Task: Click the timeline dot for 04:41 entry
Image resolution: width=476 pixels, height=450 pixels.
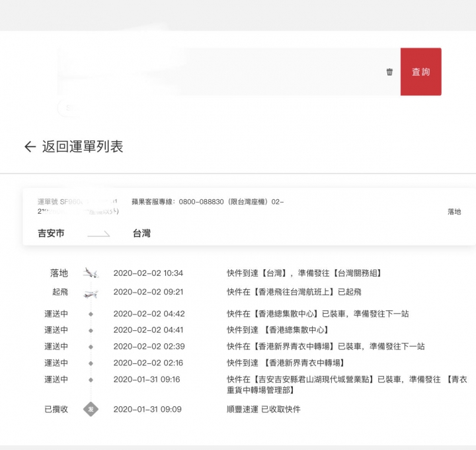Action: tap(91, 331)
